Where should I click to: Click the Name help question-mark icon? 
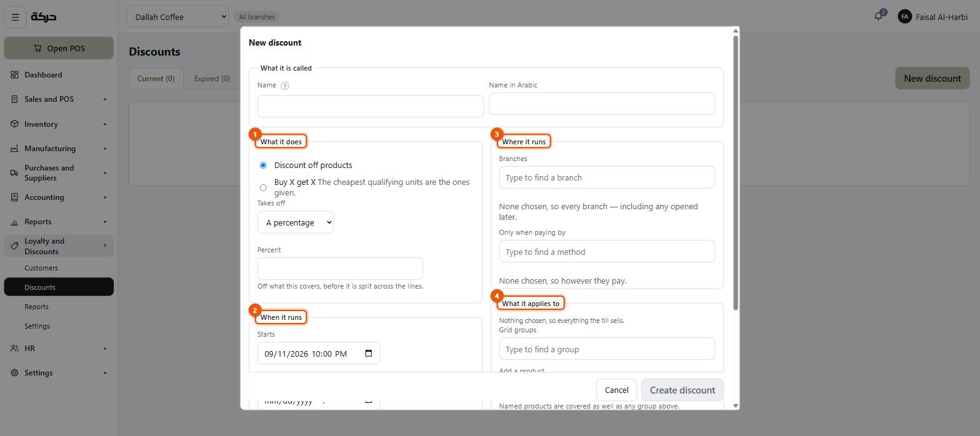tap(284, 86)
